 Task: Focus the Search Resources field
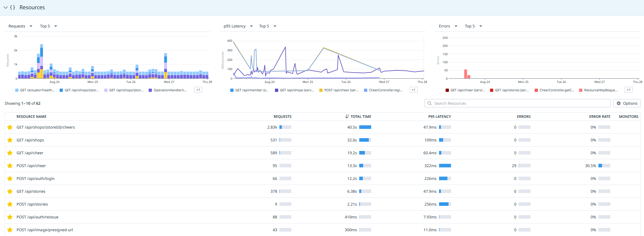517,103
